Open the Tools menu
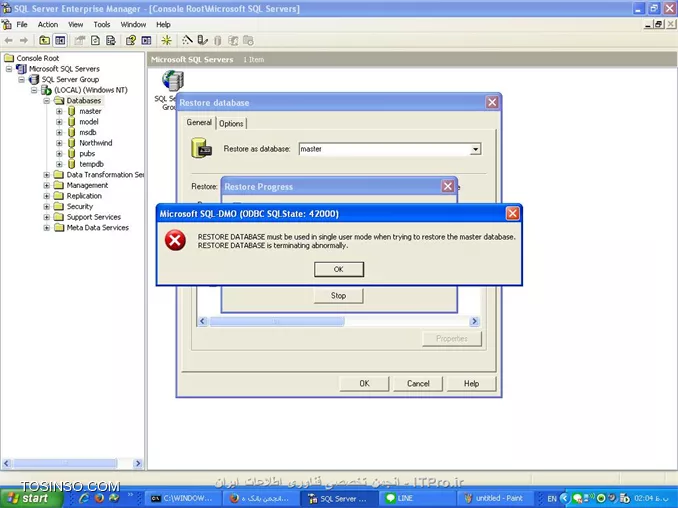Image resolution: width=678 pixels, height=508 pixels. pos(102,25)
